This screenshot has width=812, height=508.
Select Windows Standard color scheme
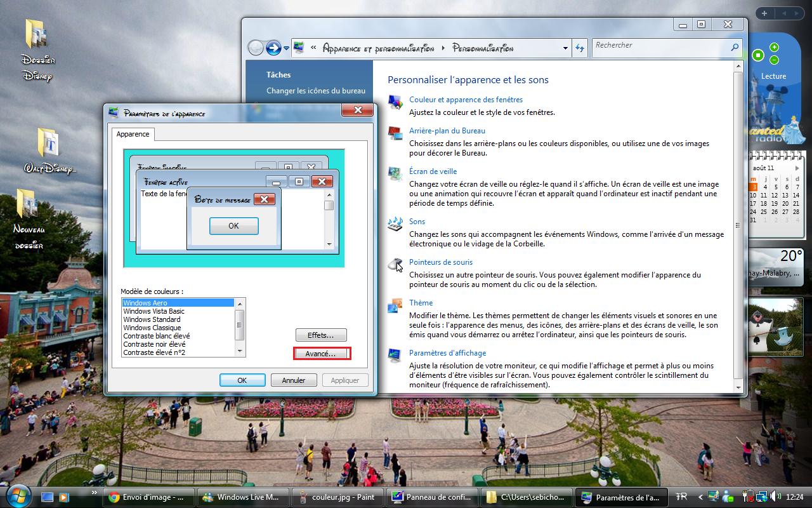[178, 319]
